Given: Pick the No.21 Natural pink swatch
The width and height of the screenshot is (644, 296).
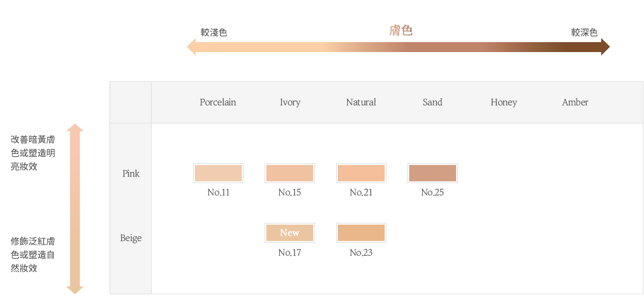Looking at the screenshot, I should pyautogui.click(x=361, y=173).
